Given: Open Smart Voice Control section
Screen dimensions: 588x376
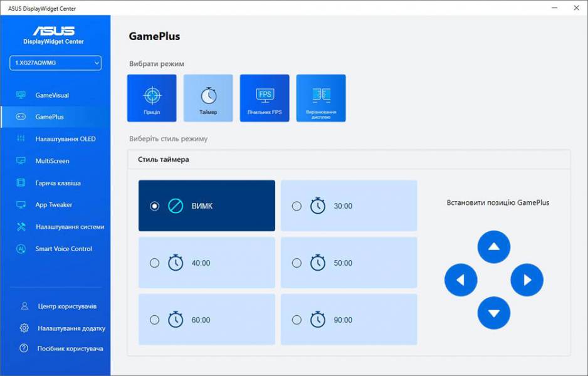Looking at the screenshot, I should tap(63, 249).
